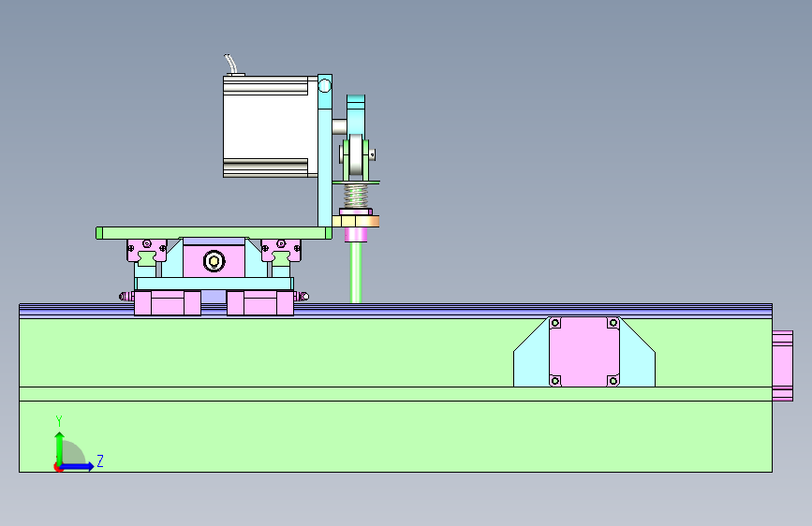
Task: Select the roller wheel in the green fork
Action: coord(356,155)
